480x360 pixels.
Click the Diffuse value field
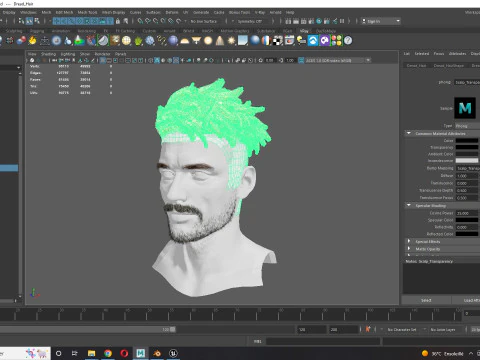467,176
